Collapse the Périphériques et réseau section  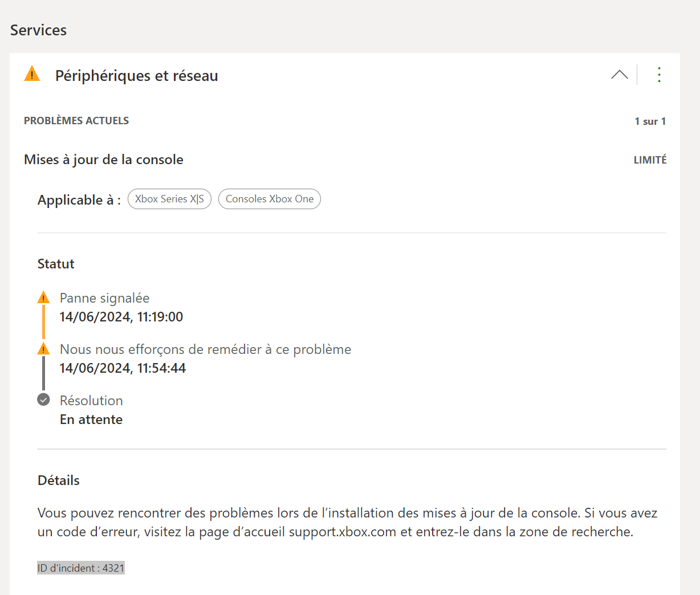[x=619, y=75]
